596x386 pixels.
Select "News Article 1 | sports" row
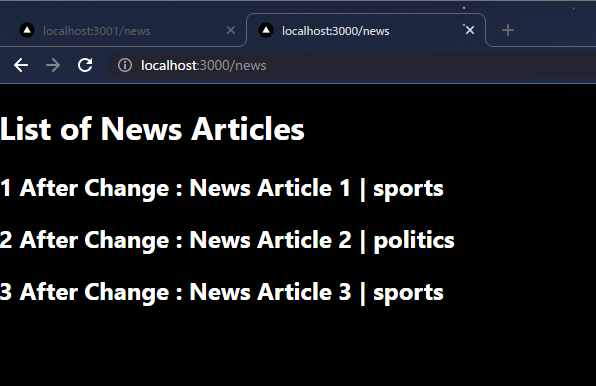click(222, 188)
